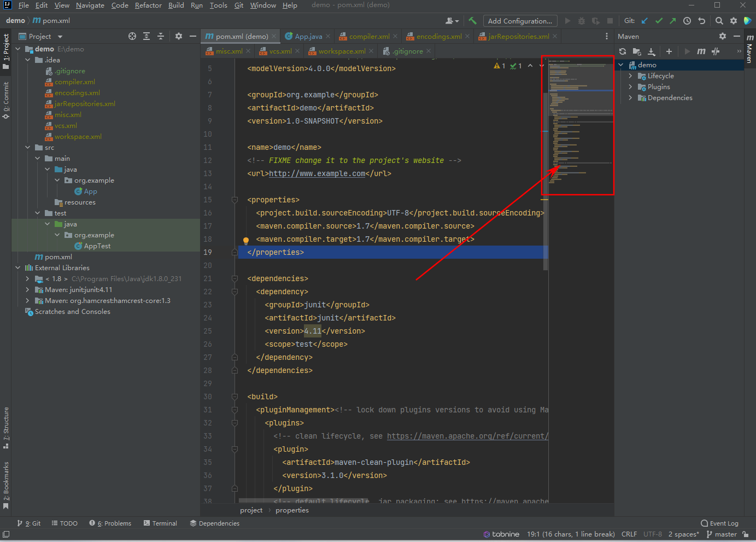
Task: Toggle Maven offline mode
Action: point(716,51)
